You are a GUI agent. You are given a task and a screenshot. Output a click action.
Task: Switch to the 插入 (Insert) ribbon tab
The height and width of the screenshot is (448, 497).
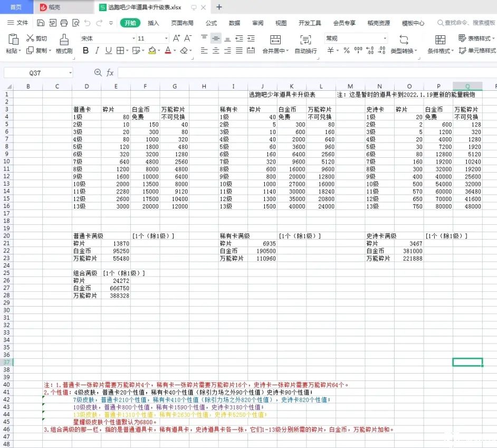pos(154,23)
